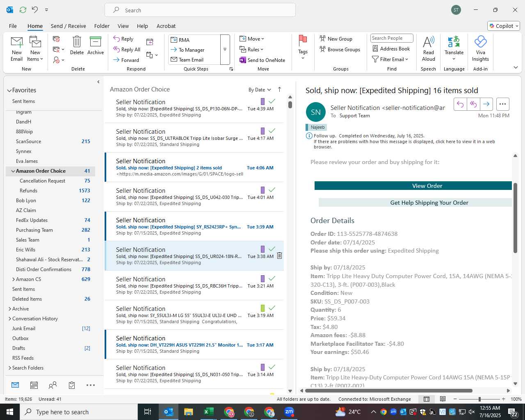Viewport: 525px width, 420px height.
Task: Delete the selected message
Action: click(77, 46)
